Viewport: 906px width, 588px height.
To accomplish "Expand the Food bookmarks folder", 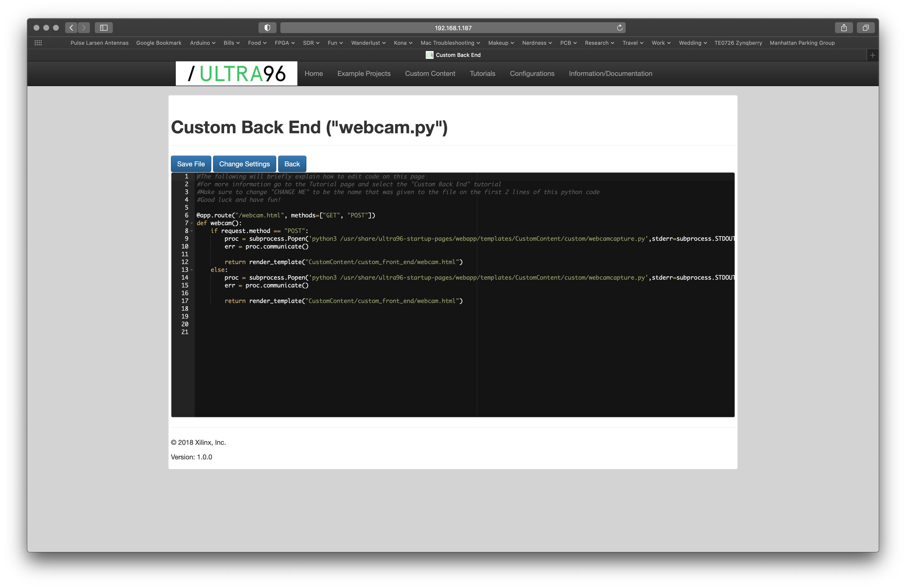I will coord(257,43).
